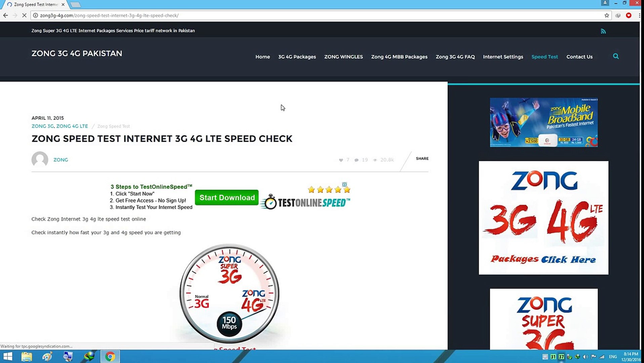Click the red extension icon in Chrome toolbar
This screenshot has height=363, width=644.
point(629,15)
